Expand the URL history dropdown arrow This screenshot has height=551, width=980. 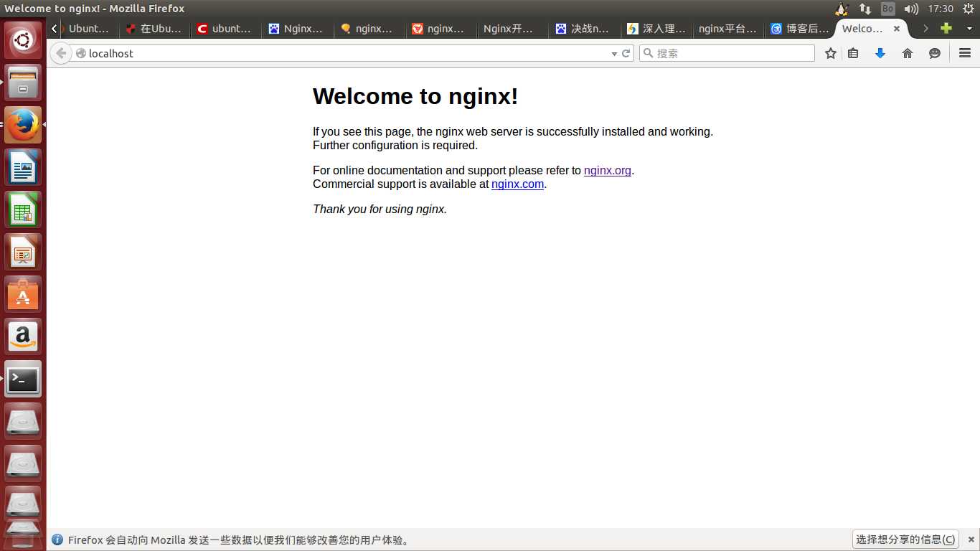pos(614,54)
